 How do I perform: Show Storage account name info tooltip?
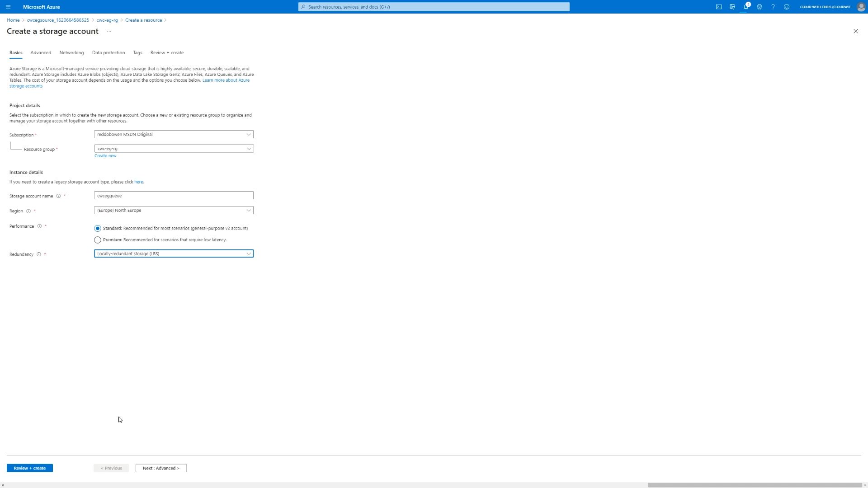59,196
